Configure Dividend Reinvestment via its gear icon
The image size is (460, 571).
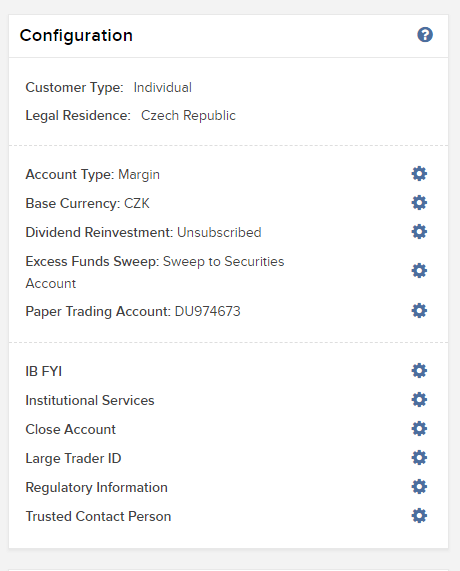[x=419, y=232]
